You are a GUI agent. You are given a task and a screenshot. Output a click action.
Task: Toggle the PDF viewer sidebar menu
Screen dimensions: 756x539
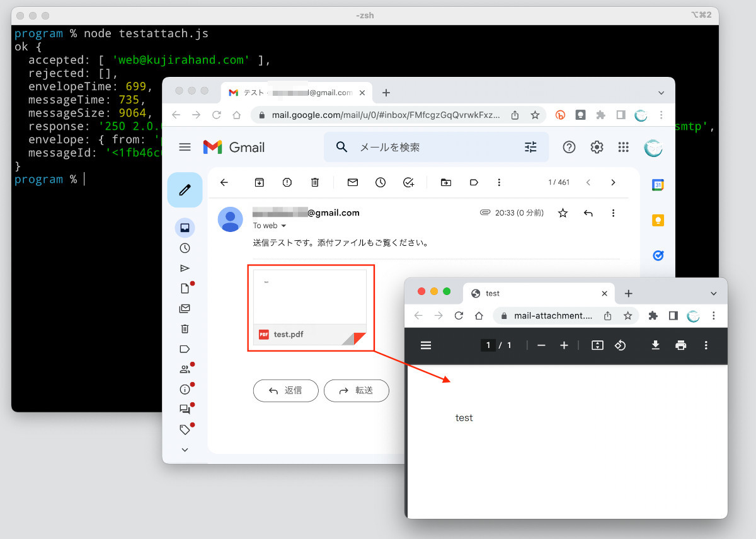point(426,345)
